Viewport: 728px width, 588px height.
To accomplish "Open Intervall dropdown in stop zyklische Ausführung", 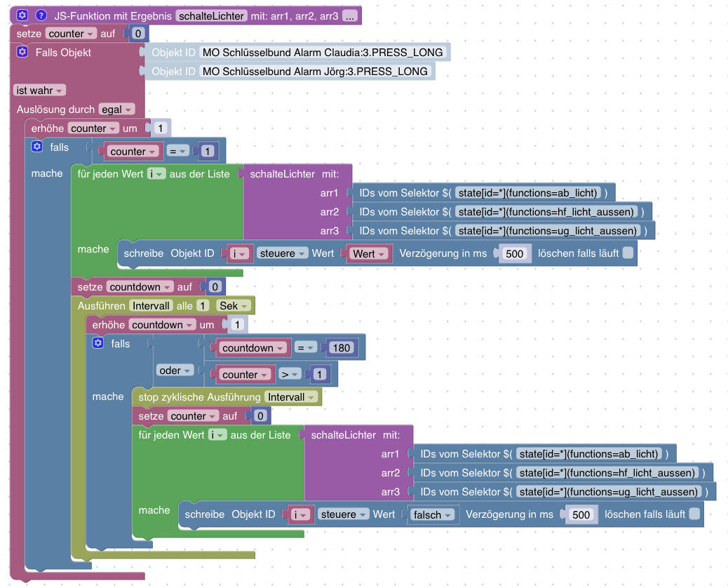I will pyautogui.click(x=292, y=397).
